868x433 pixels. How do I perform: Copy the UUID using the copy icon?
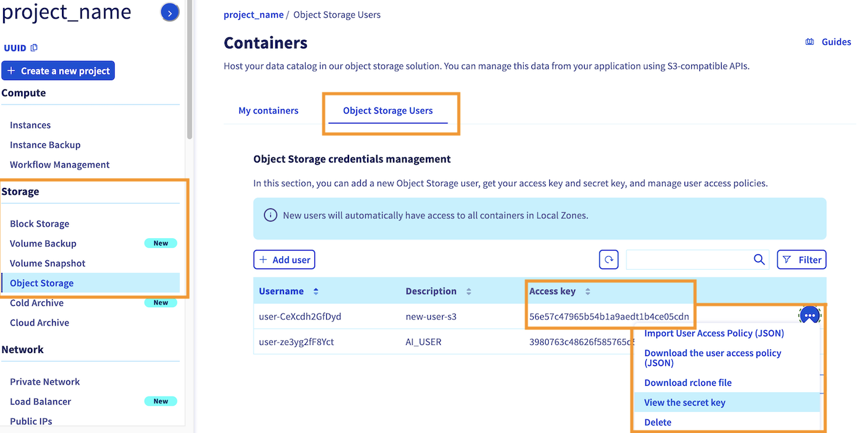coord(34,48)
